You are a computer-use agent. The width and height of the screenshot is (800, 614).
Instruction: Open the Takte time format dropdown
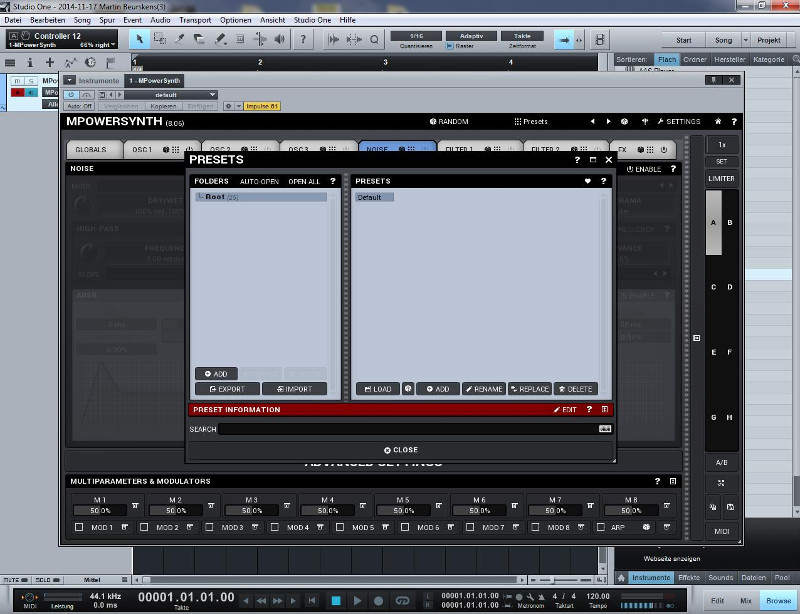522,36
